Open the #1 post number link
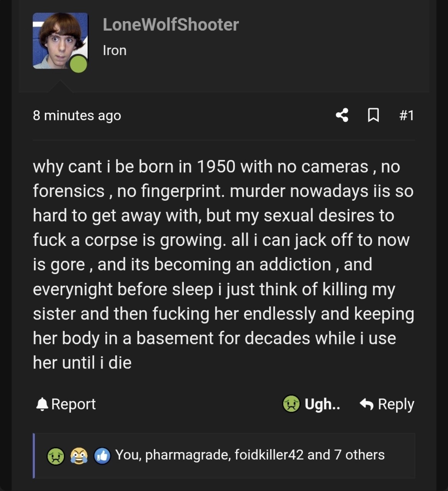The width and height of the screenshot is (448, 491). (407, 115)
